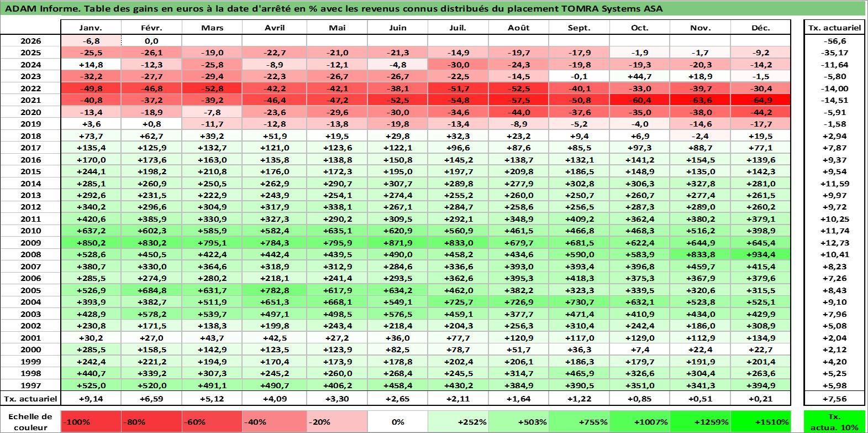Click the overall actuarial rate '+7,56'
Image resolution: width=868 pixels, height=433 pixels.
pos(834,398)
